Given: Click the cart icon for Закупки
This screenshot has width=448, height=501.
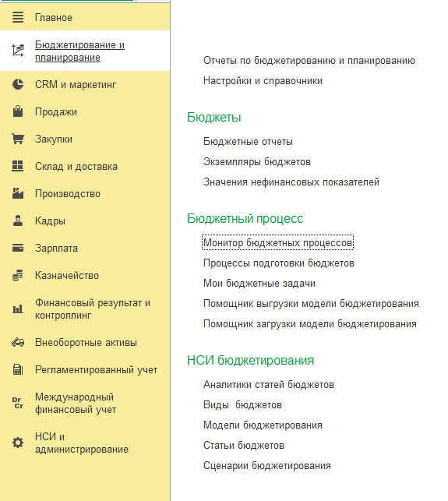Looking at the screenshot, I should [x=18, y=139].
